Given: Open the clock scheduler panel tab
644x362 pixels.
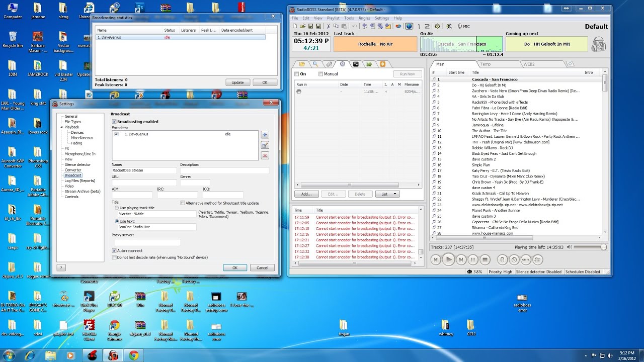Looking at the screenshot, I should click(x=343, y=64).
